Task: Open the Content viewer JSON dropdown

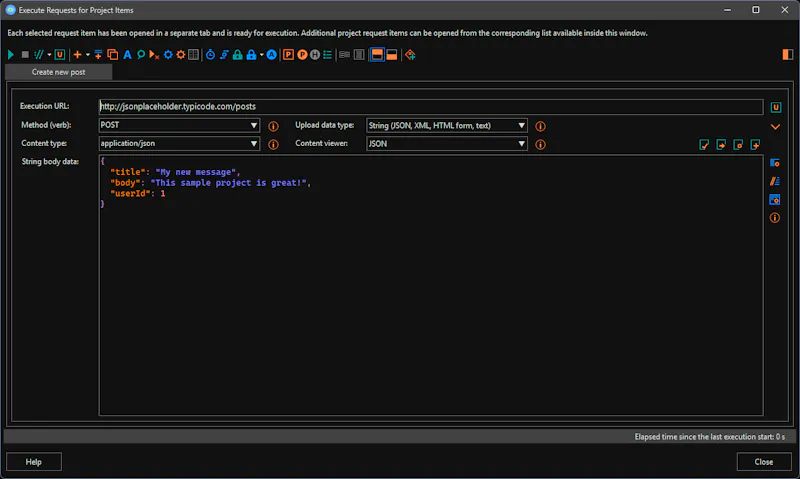Action: (x=446, y=144)
